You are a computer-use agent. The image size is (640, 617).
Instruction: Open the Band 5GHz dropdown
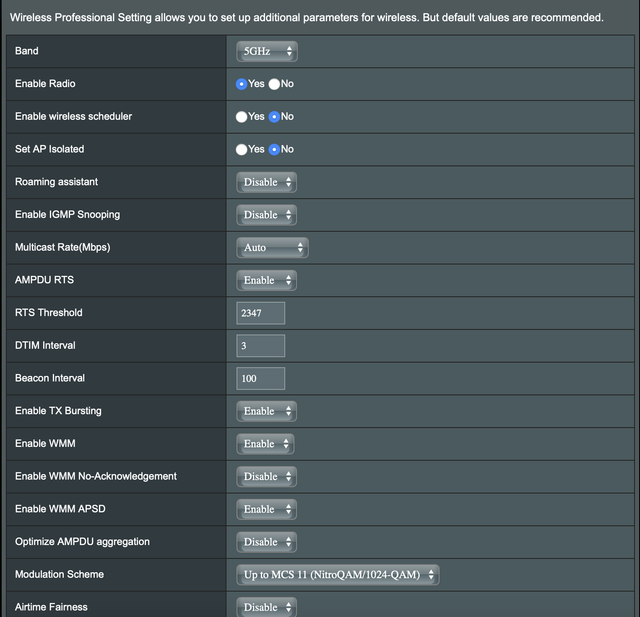(267, 51)
